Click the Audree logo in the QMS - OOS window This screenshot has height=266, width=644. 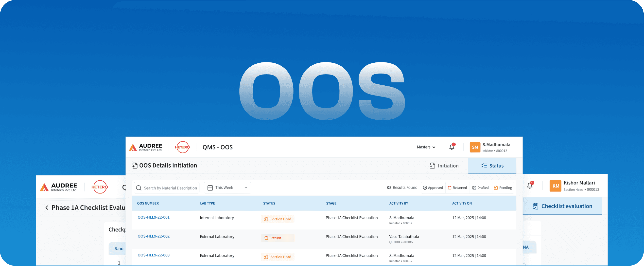tap(145, 147)
